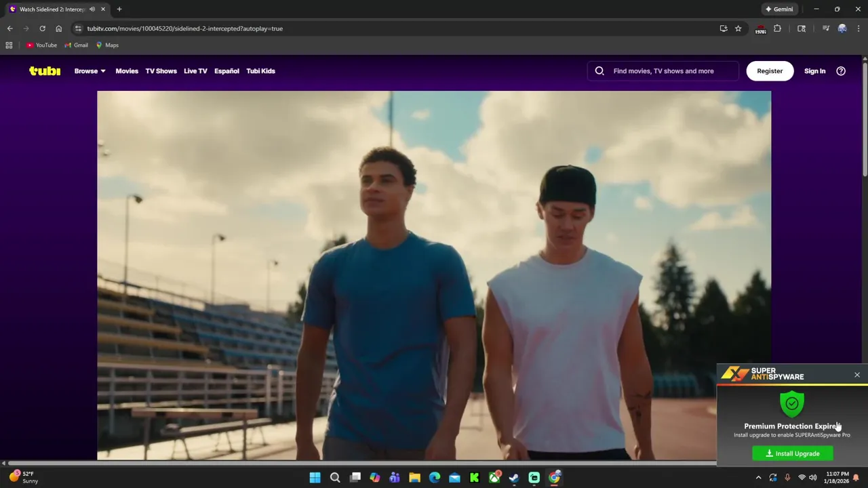
Task: Go back in browser history
Action: point(9,28)
